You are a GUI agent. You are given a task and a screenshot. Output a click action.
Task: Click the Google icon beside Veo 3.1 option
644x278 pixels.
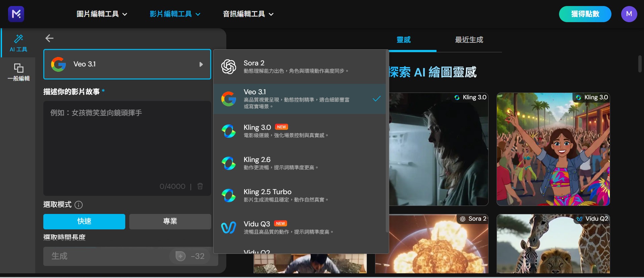pos(229,99)
